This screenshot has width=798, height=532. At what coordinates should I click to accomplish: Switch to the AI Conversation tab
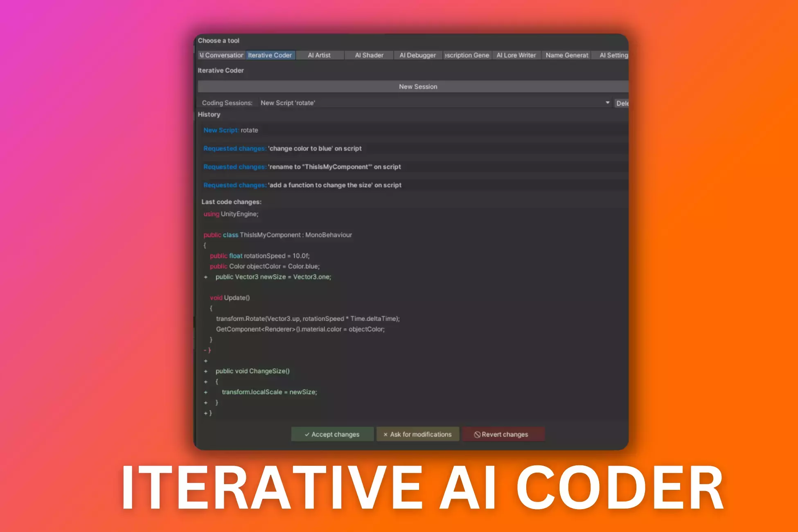(221, 55)
